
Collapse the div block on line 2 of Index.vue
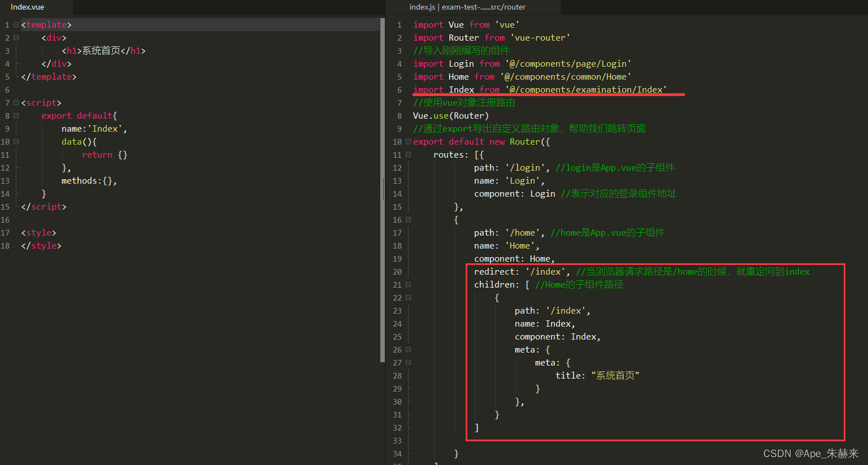pos(16,38)
